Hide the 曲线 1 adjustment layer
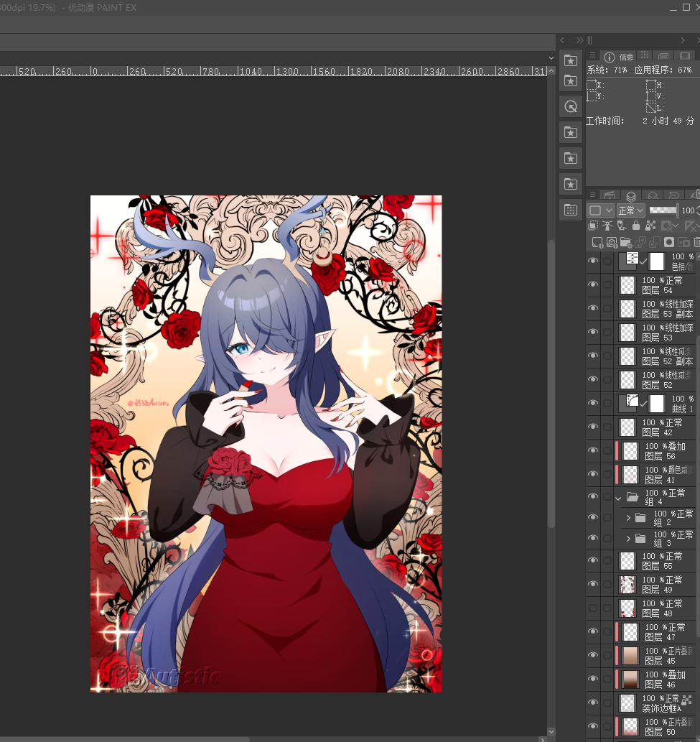 click(x=593, y=404)
